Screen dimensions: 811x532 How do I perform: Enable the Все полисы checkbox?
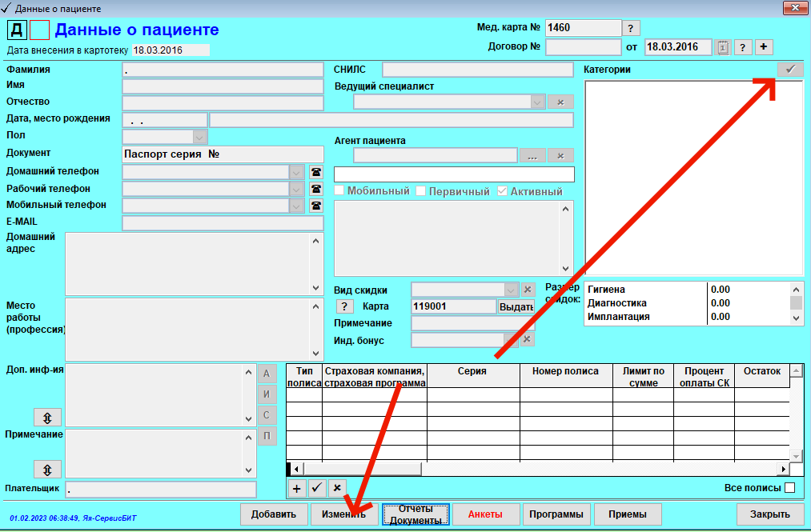point(789,487)
